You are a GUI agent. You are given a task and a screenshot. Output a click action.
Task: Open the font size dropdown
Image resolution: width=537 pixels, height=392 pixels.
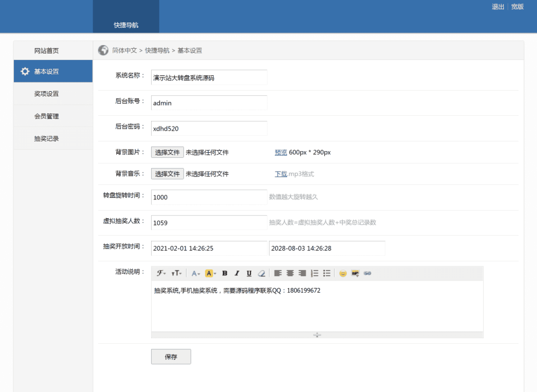(x=177, y=273)
